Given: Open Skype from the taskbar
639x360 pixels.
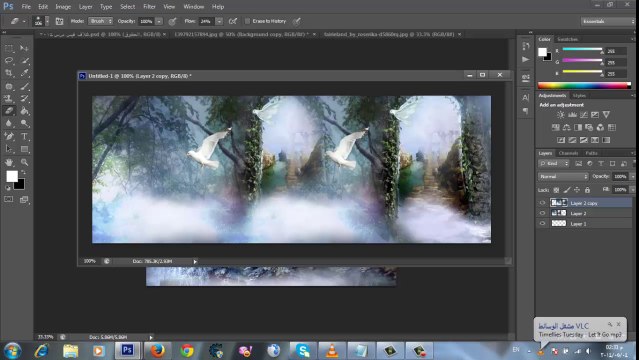Looking at the screenshot, I should (x=303, y=351).
